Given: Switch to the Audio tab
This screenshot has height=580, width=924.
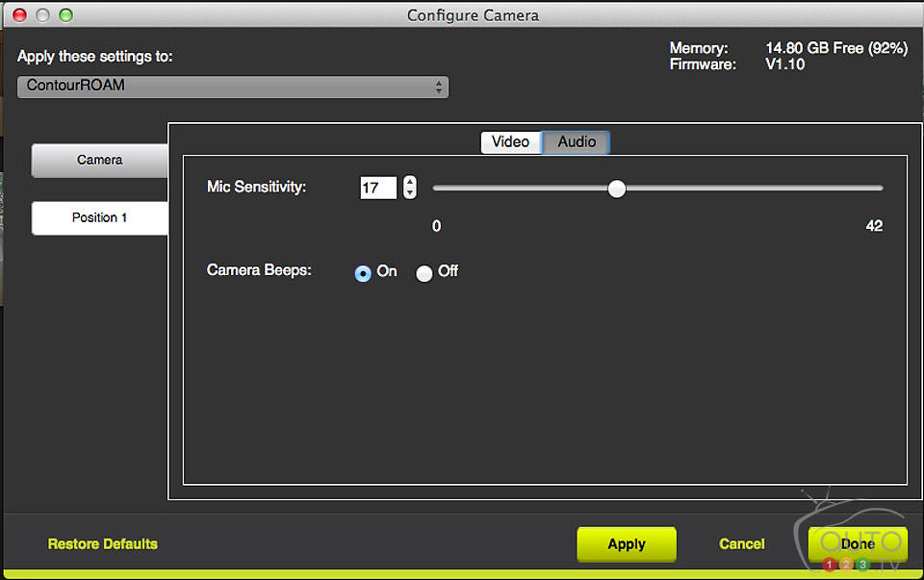Looking at the screenshot, I should 577,142.
